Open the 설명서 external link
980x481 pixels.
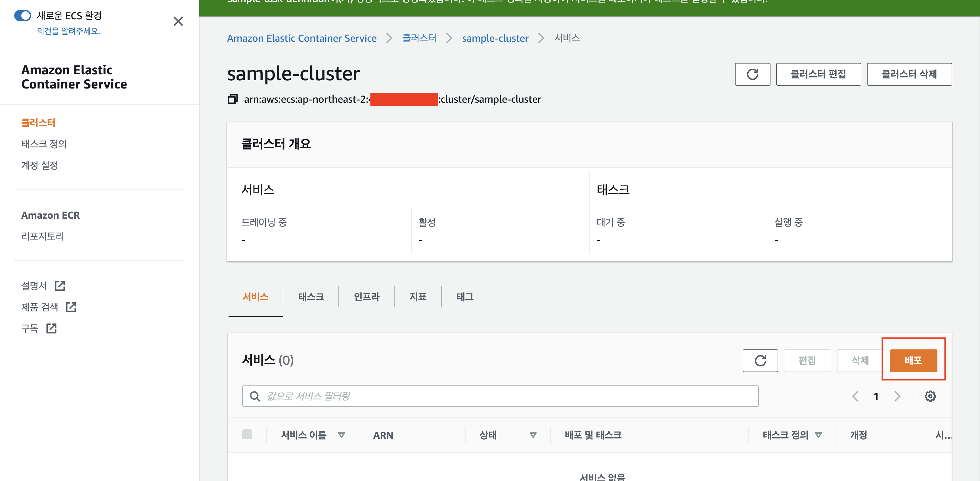34,286
